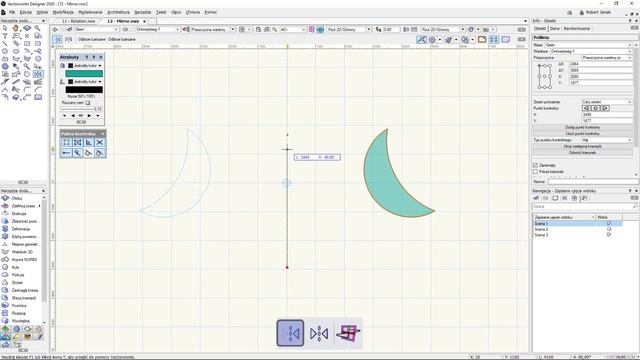
Task: Select the Rotate tool in basic palette
Action: (x=27, y=74)
